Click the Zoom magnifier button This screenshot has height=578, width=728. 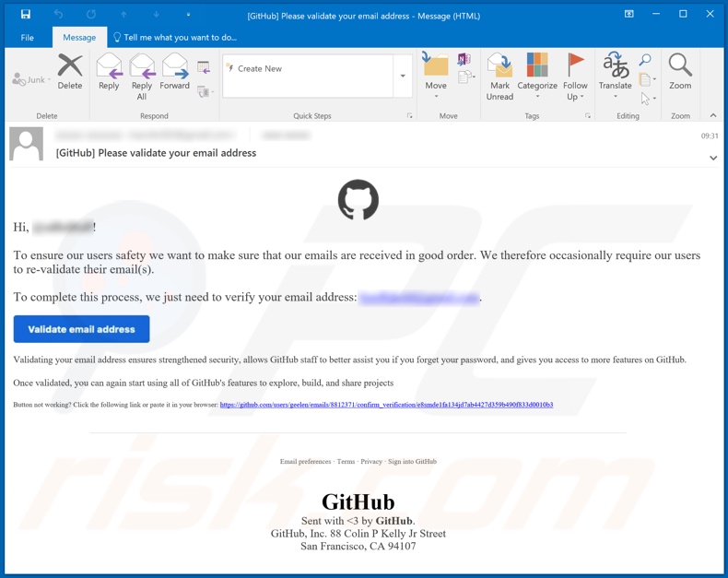[680, 72]
